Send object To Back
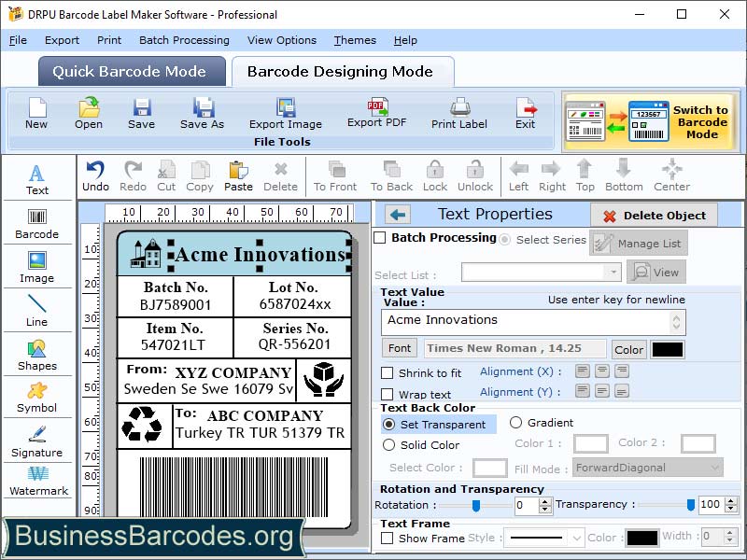Viewport: 747px width, 560px height. tap(391, 176)
